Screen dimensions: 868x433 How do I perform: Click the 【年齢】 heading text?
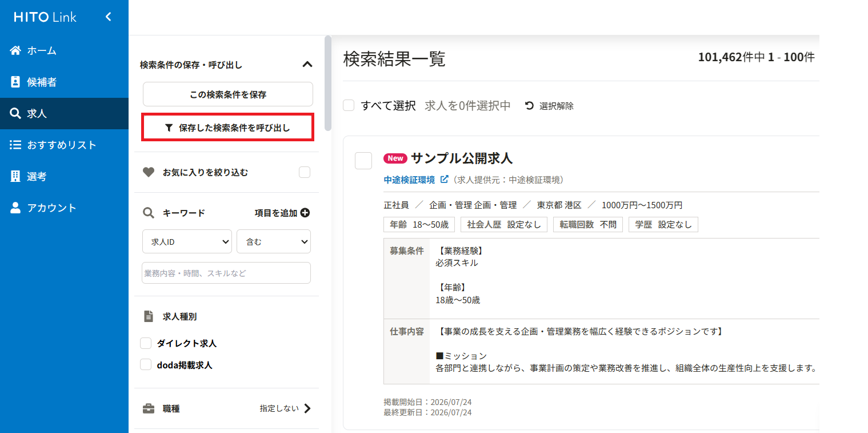coord(452,287)
